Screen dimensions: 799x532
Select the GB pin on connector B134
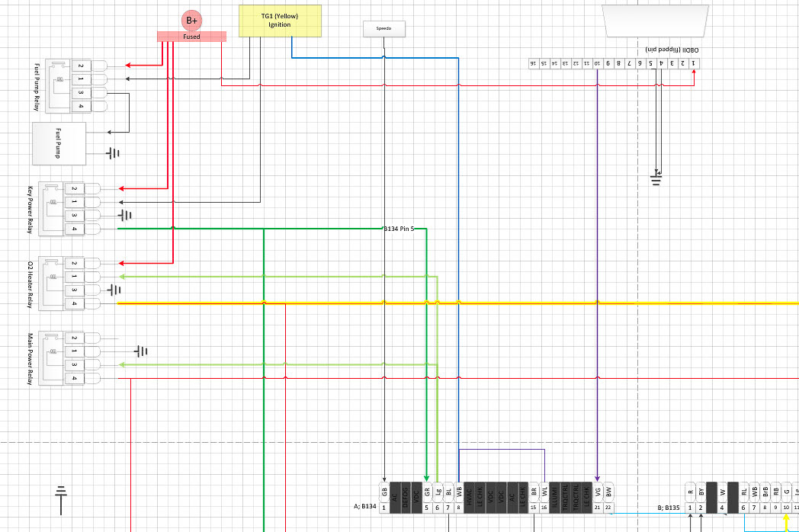pos(384,492)
